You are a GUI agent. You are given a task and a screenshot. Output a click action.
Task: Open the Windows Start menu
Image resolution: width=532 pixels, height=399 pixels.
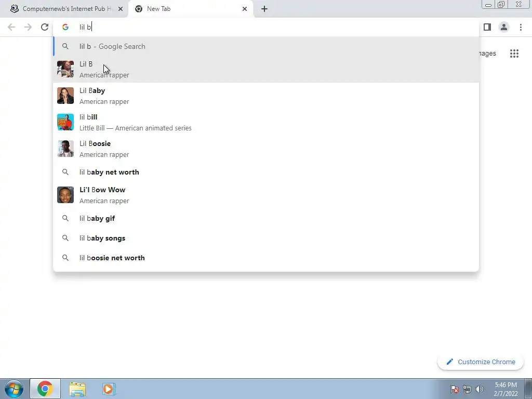click(14, 389)
